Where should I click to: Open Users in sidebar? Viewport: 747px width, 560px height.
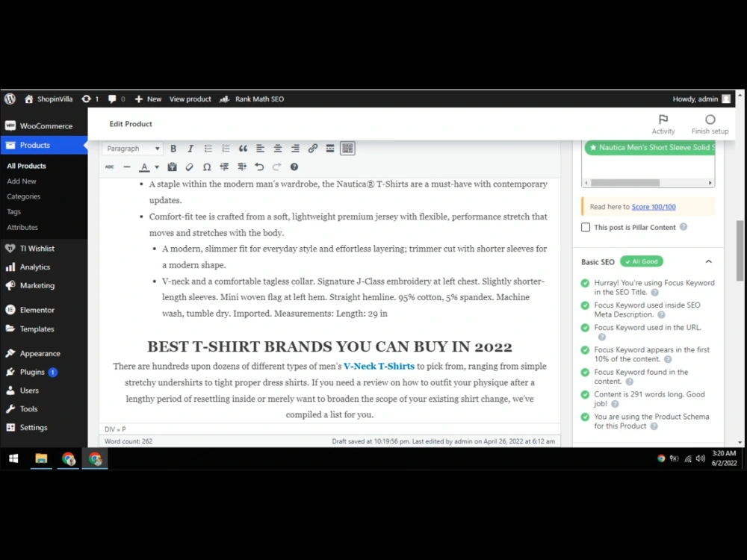tap(44, 390)
